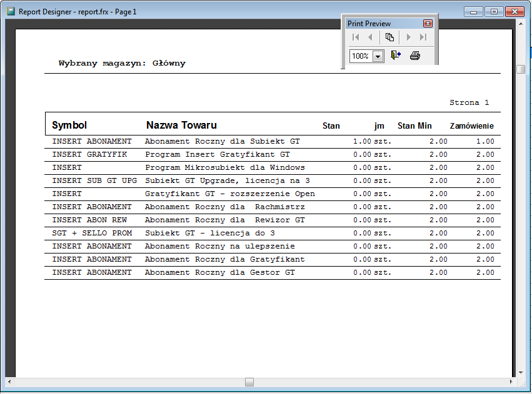532x394 pixels.
Task: Select 'Program Mikrosubiekt dla Windows' text
Action: pyautogui.click(x=225, y=168)
